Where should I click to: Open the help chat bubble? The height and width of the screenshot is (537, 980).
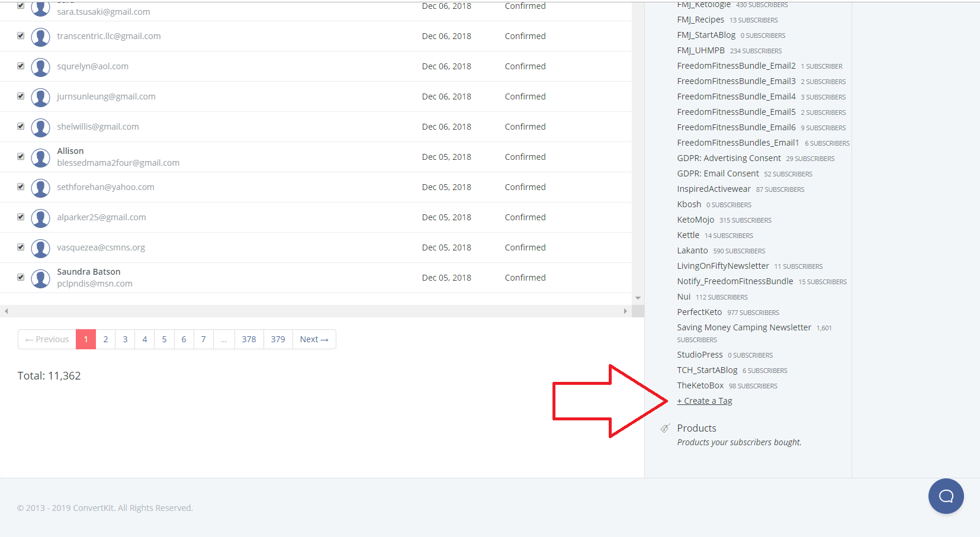(946, 496)
